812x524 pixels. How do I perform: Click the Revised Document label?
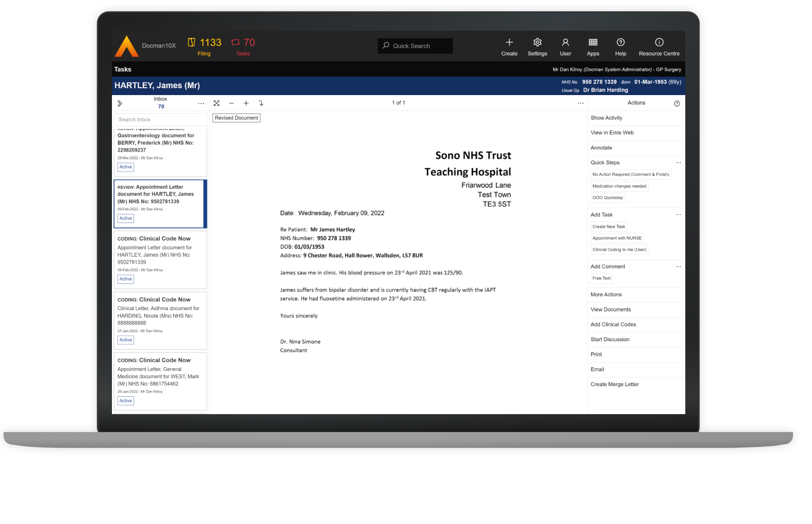tap(237, 118)
